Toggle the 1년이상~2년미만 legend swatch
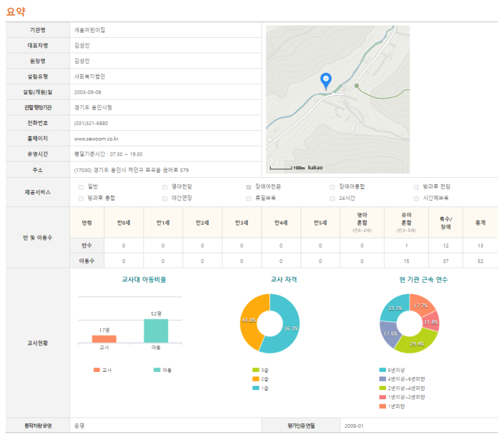Image resolution: width=504 pixels, height=437 pixels. point(383,397)
